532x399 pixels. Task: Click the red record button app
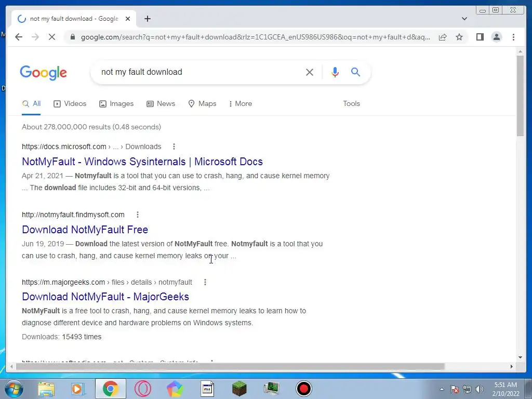(303, 389)
